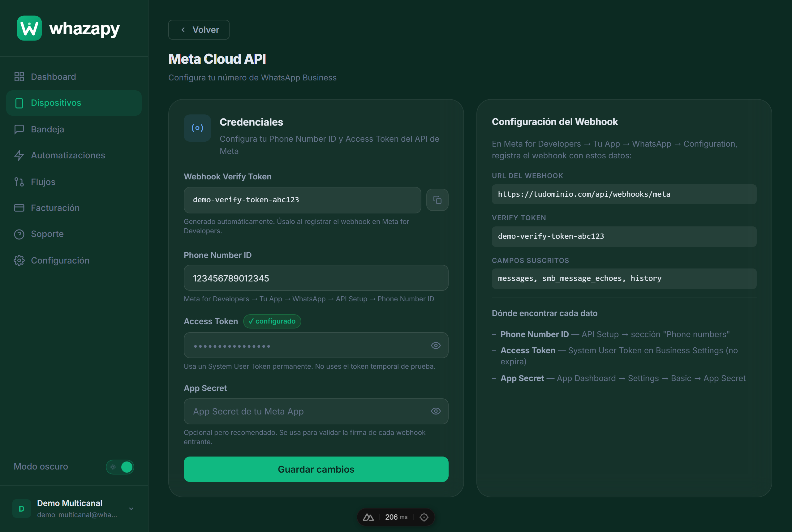Click Guardar cambios button
Image resolution: width=792 pixels, height=532 pixels.
(x=316, y=469)
